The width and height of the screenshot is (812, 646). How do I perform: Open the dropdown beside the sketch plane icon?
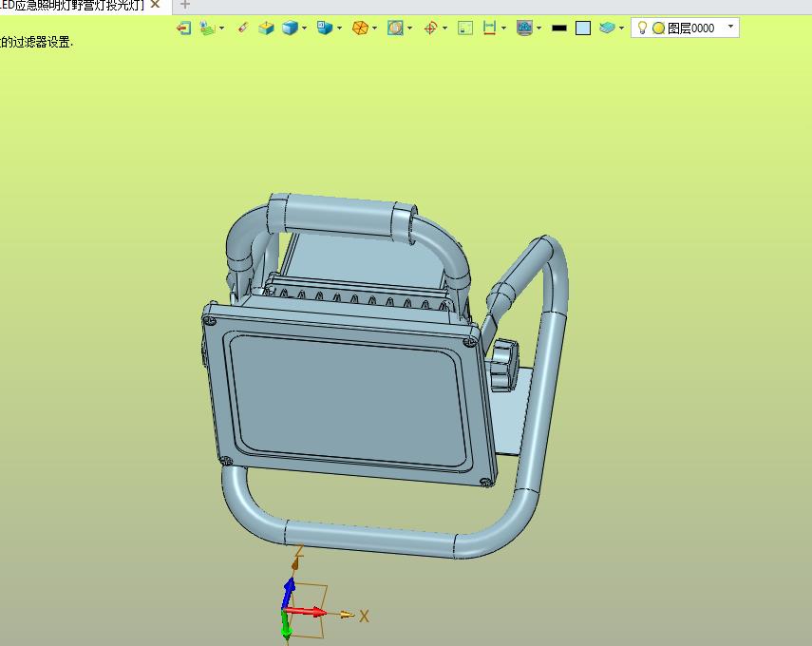[221, 28]
